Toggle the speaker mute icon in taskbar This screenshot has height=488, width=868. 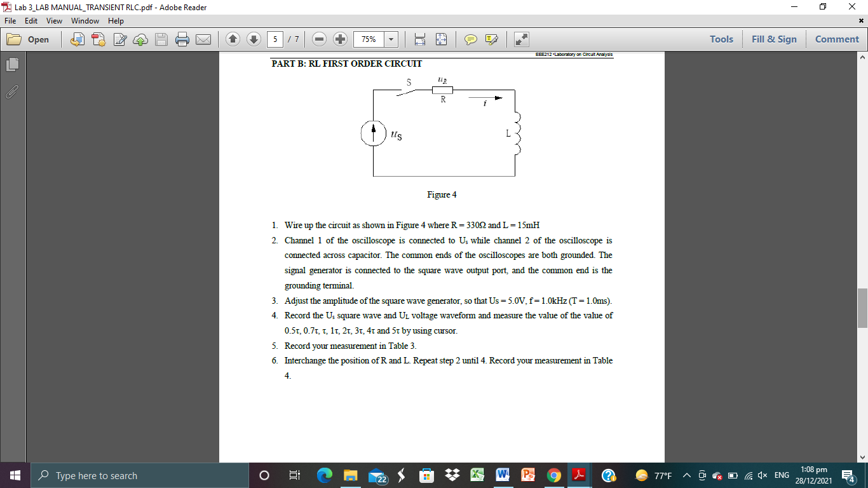pos(763,475)
